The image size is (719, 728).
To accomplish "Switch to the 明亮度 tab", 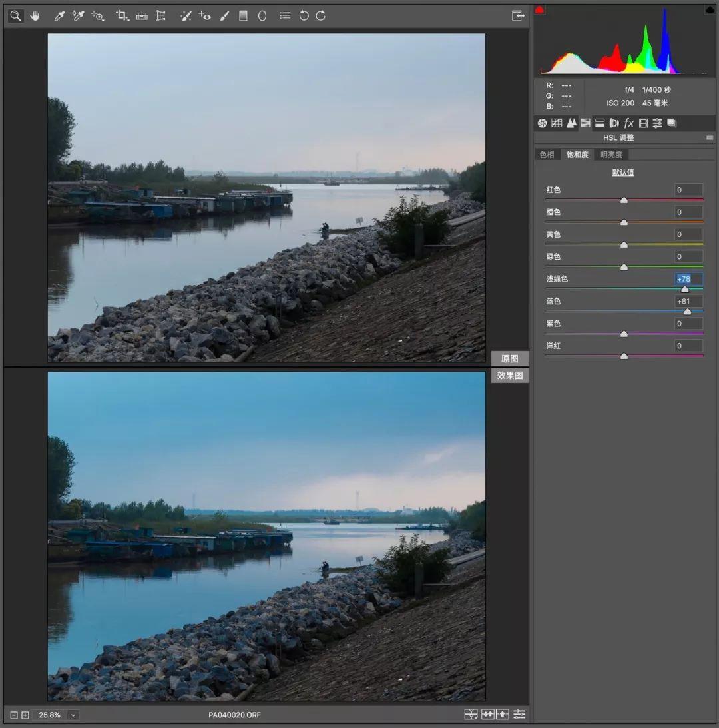I will click(x=611, y=155).
